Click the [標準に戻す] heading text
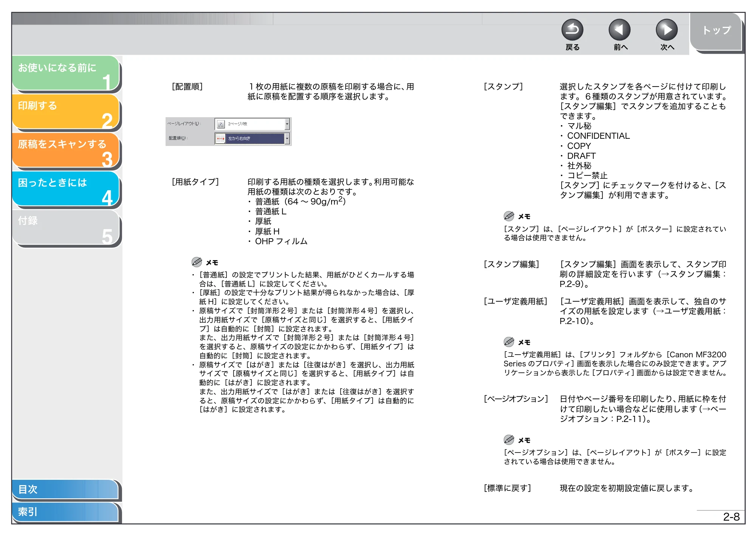This screenshot has height=535, width=756. 507,488
